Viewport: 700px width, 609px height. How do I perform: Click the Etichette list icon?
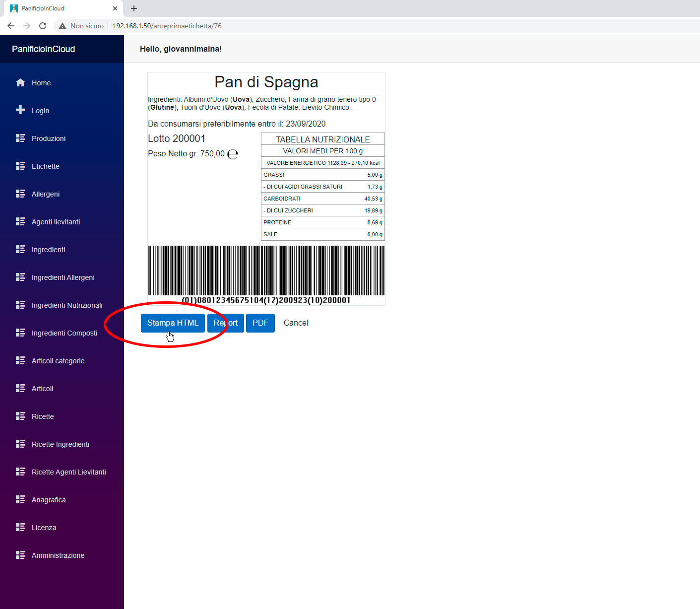pyautogui.click(x=20, y=166)
